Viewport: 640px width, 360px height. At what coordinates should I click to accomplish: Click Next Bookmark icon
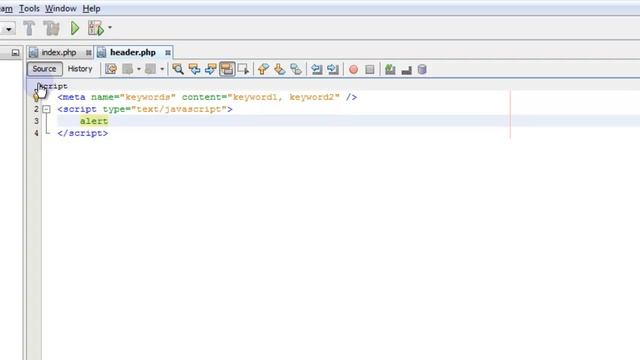point(280,69)
